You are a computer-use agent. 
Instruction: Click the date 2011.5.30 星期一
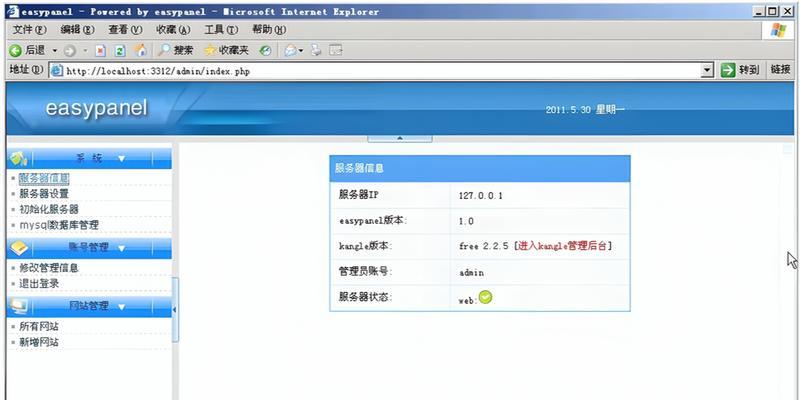tap(585, 110)
